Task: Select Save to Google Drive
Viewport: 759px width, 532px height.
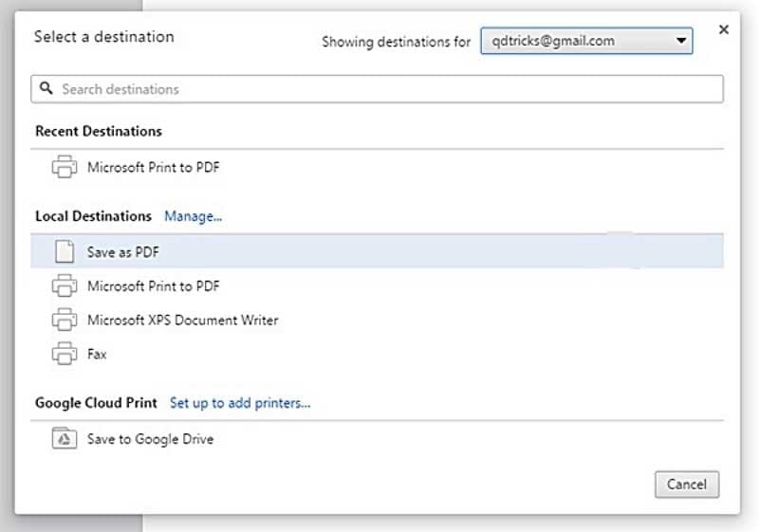Action: click(x=150, y=439)
